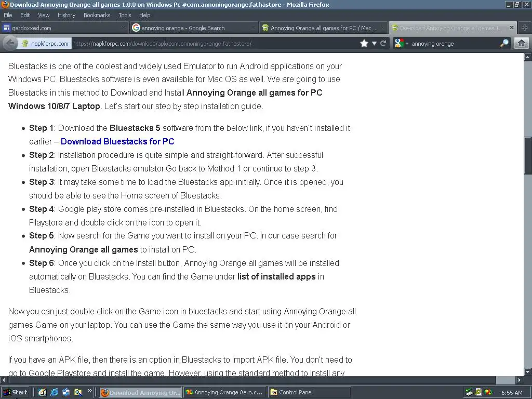Activate the Firefox Download Annoying Or... taskbar button
The height and width of the screenshot is (399, 532).
[x=140, y=393]
